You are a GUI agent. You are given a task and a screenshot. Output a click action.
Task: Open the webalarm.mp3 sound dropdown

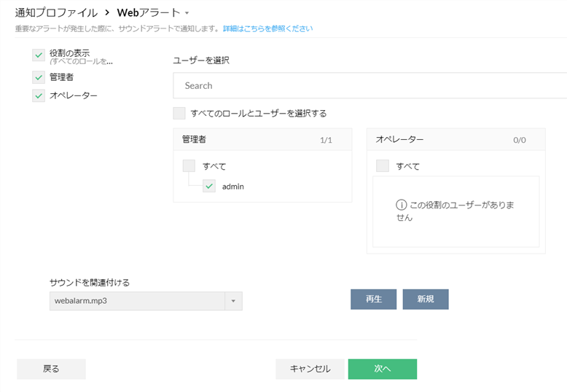pos(138,301)
